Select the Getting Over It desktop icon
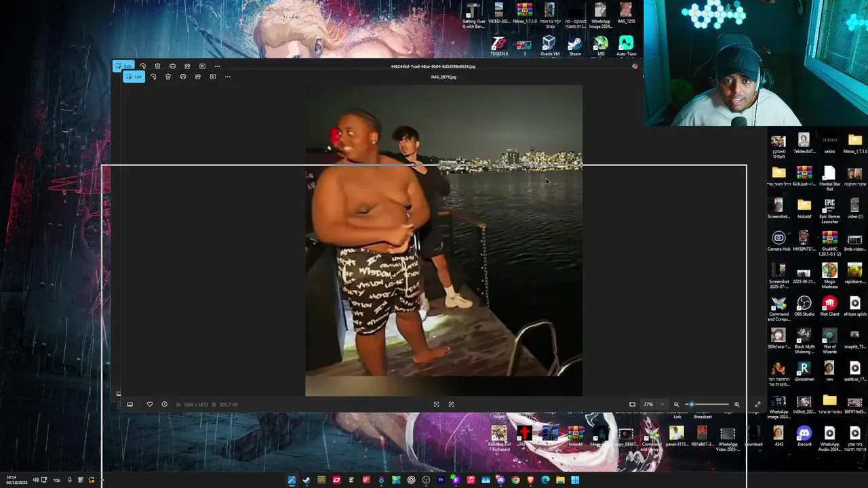 (x=473, y=15)
